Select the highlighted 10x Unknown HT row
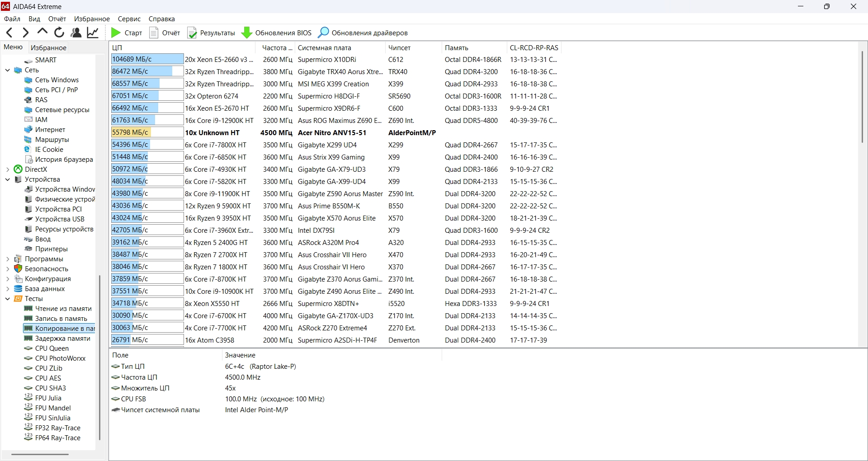 335,133
